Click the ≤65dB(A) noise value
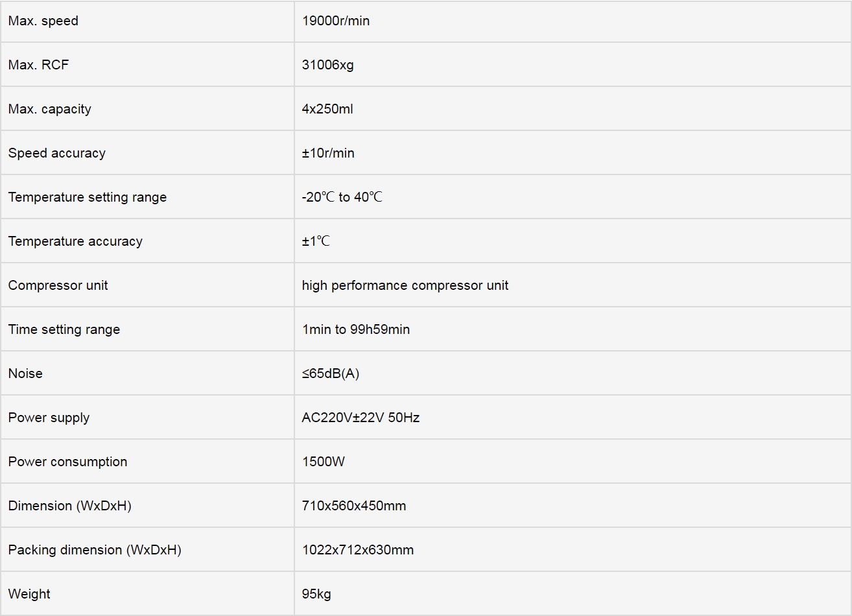 pos(331,373)
